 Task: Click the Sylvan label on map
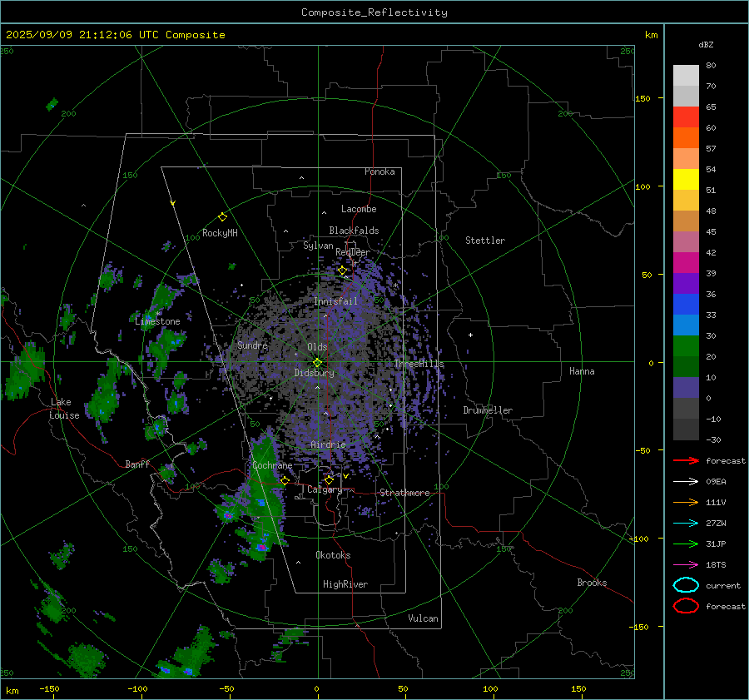click(x=318, y=246)
